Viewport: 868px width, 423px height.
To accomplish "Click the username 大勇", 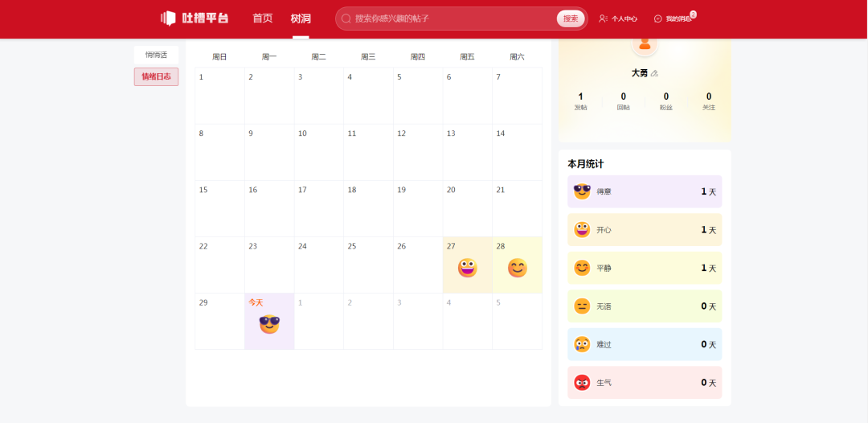I will pyautogui.click(x=640, y=73).
